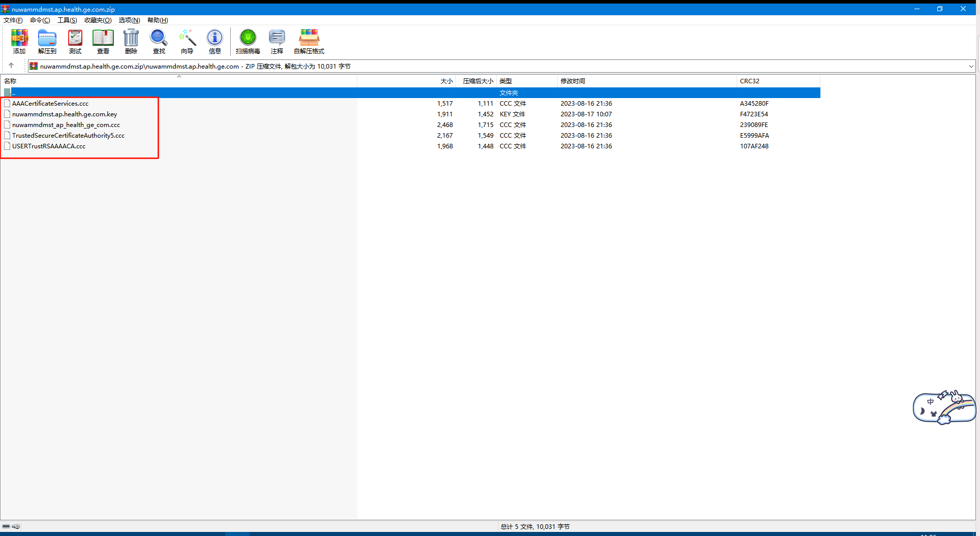Show archive 信息 (Info) icon
Image resolution: width=980 pixels, height=536 pixels.
click(215, 41)
